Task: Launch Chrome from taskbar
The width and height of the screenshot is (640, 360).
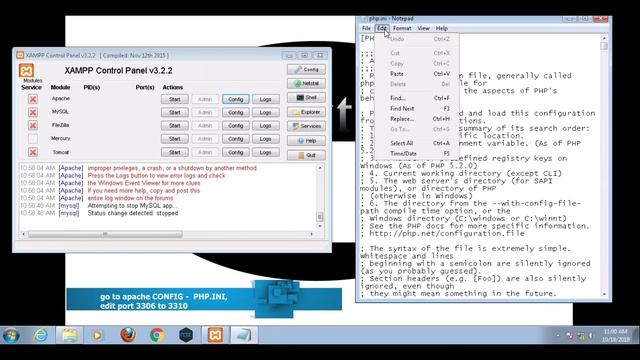Action: point(157,336)
